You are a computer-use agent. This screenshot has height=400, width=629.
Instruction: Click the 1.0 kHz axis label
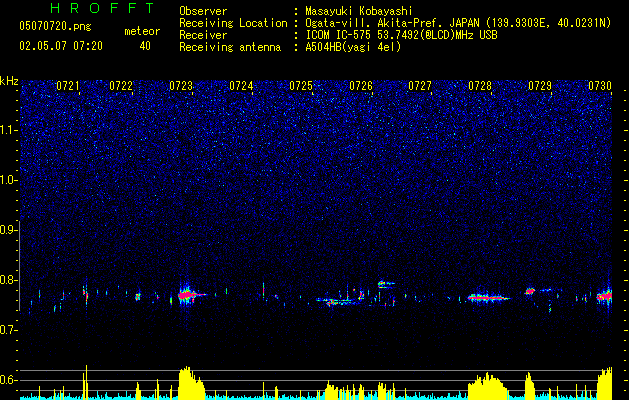point(8,180)
